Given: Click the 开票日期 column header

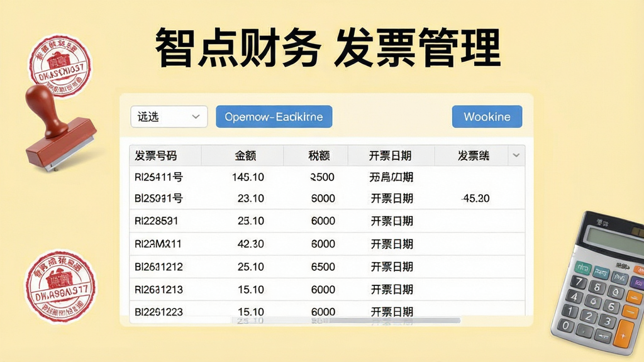Looking at the screenshot, I should pyautogui.click(x=390, y=156).
